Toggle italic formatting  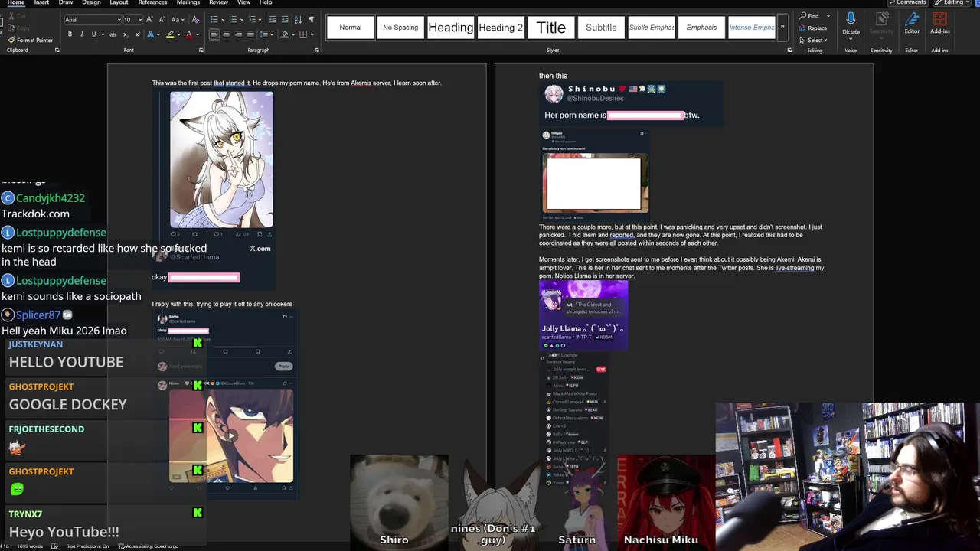click(82, 34)
